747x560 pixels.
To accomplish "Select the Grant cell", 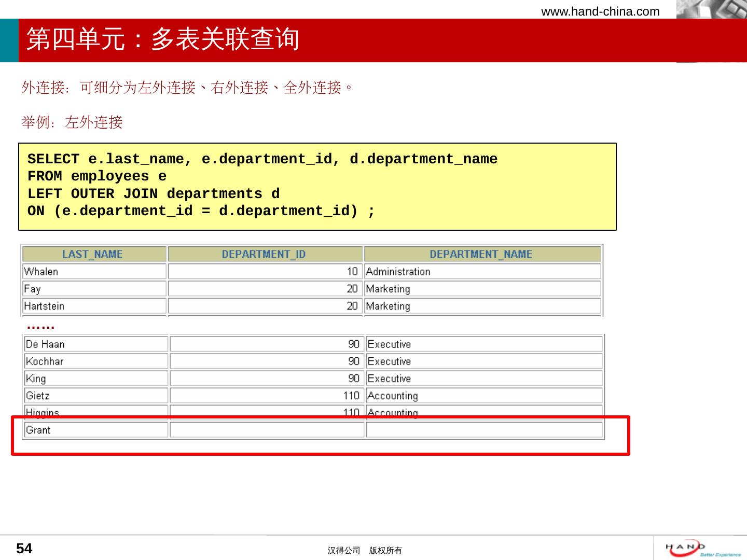I will tap(96, 430).
